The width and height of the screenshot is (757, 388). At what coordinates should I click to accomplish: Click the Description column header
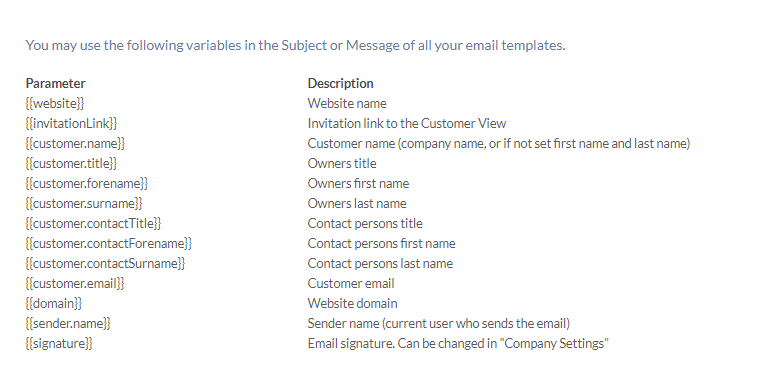[341, 83]
